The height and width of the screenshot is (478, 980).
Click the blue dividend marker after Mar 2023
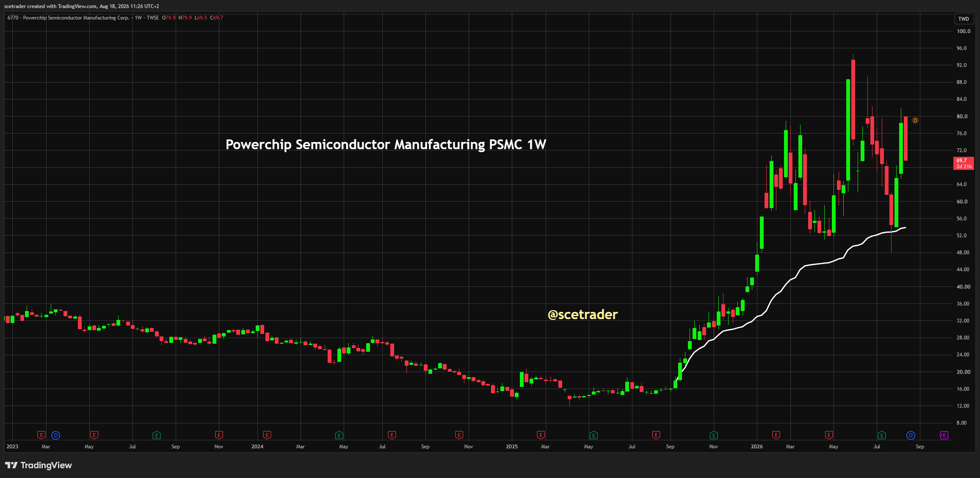pyautogui.click(x=55, y=435)
